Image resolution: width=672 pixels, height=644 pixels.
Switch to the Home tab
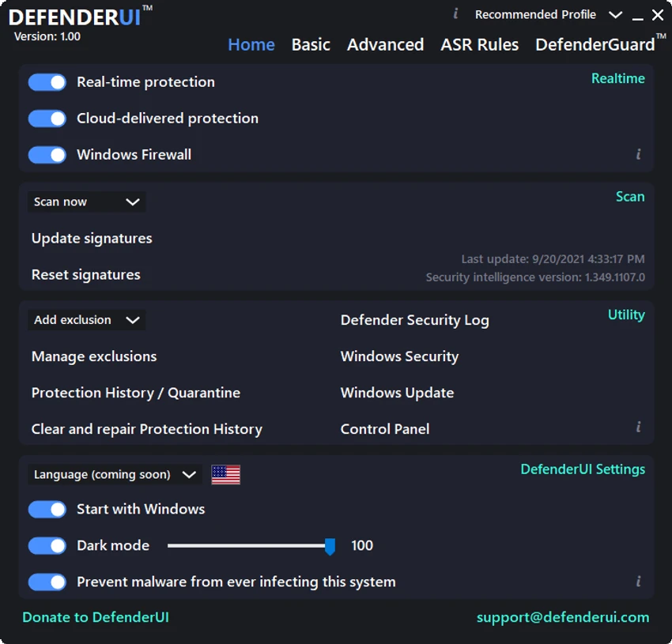tap(251, 44)
